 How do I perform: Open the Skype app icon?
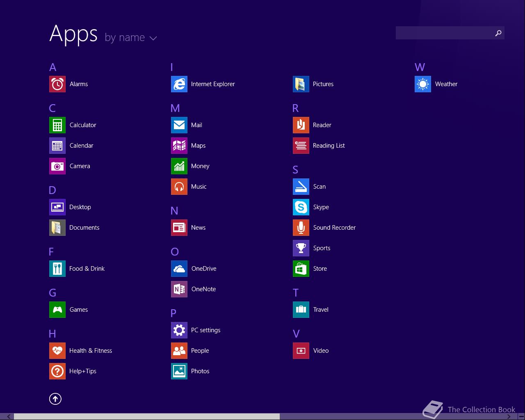(x=301, y=207)
